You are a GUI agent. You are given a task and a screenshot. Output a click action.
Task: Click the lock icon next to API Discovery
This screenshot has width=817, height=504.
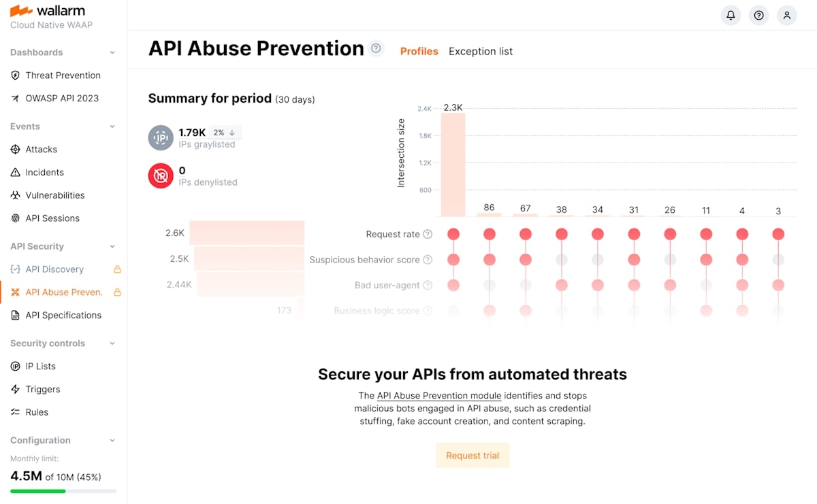coord(117,269)
